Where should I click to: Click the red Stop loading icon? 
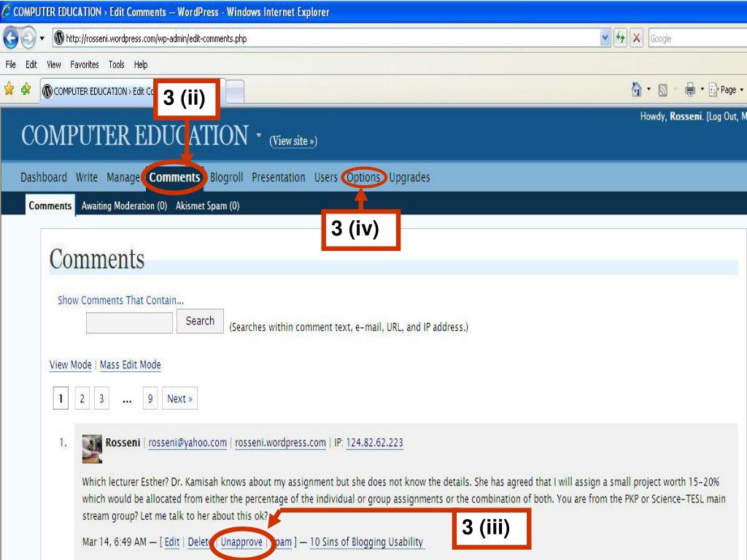pyautogui.click(x=636, y=38)
